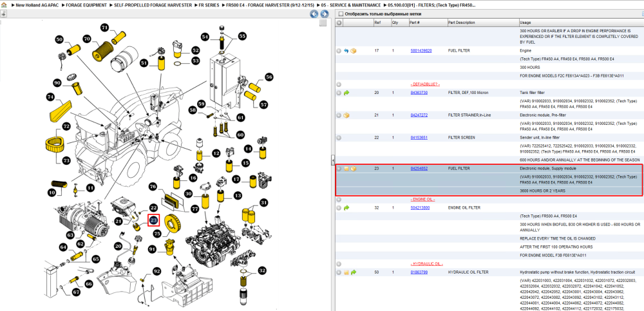
Task: Select callout 70 in the diagram
Action: [x=87, y=39]
